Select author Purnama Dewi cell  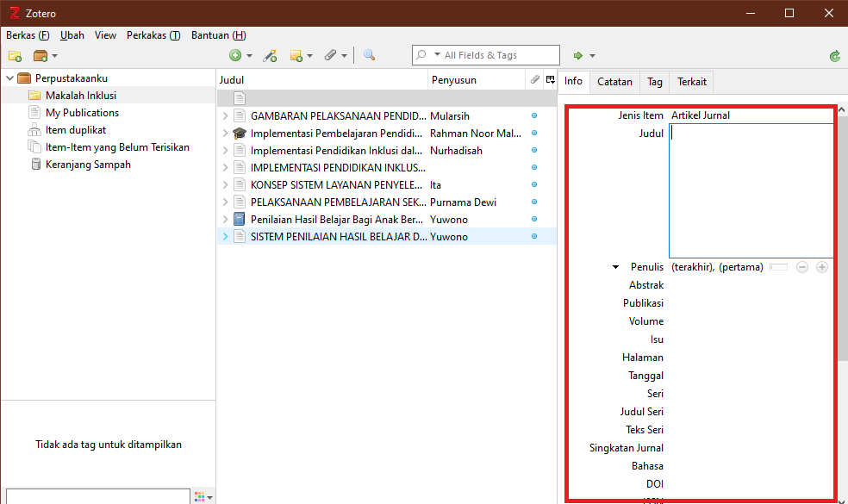coord(463,202)
